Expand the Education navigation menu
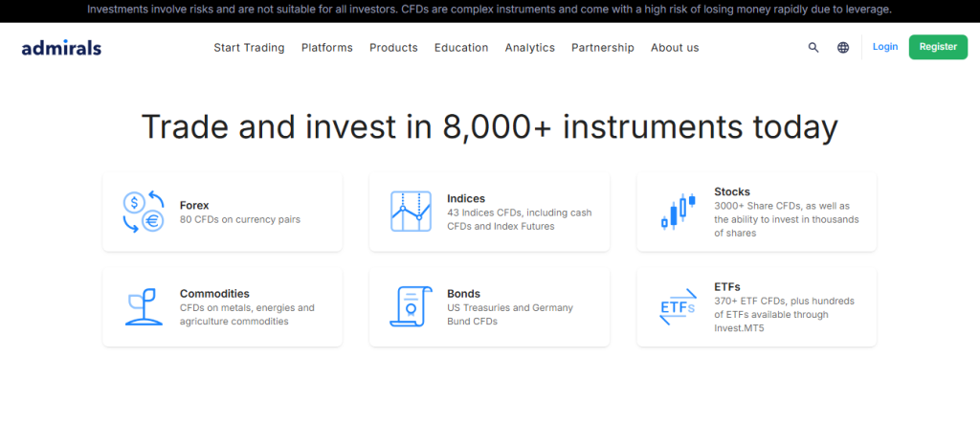 [x=461, y=48]
